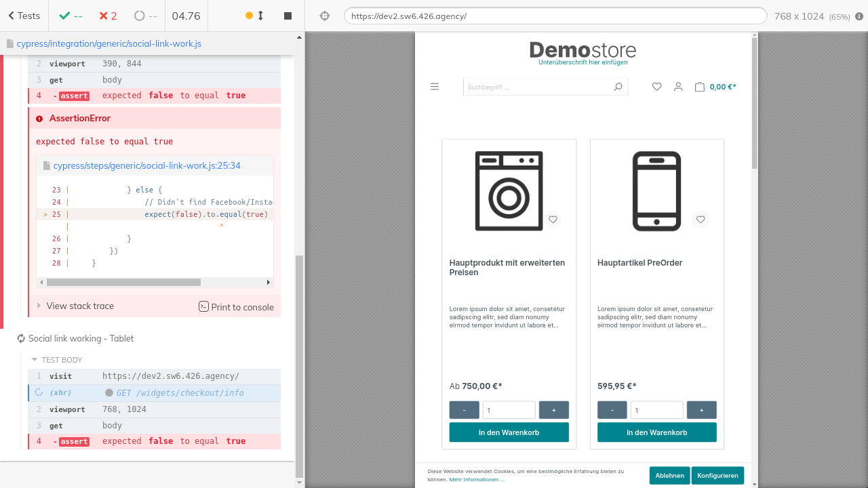
Task: Open the social-link-work.js spec file link
Action: click(108, 44)
